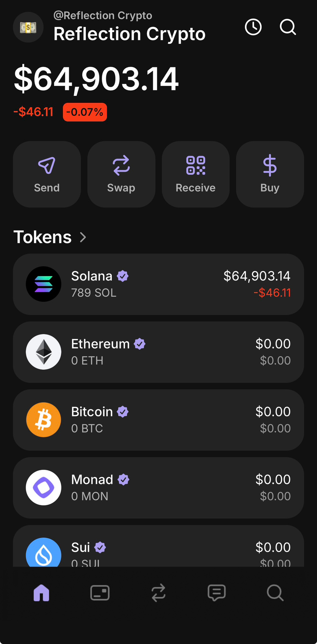317x644 pixels.
Task: Open the money emoji profile avatar
Action: [x=28, y=27]
